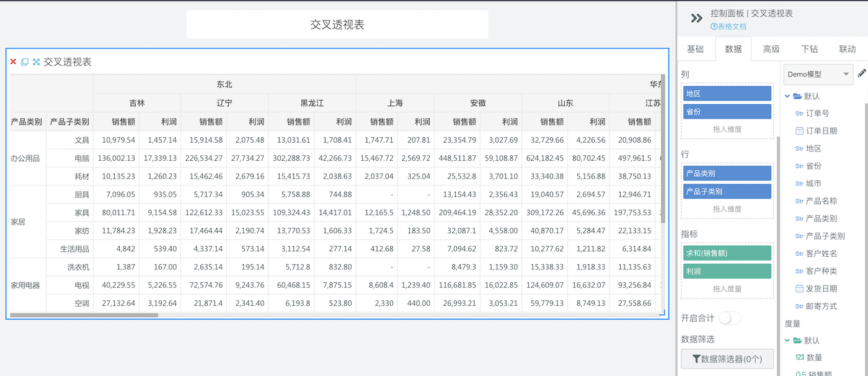The image size is (868, 376).
Task: Click the 拖入度量 drop zone under 指标
Action: coord(727,289)
